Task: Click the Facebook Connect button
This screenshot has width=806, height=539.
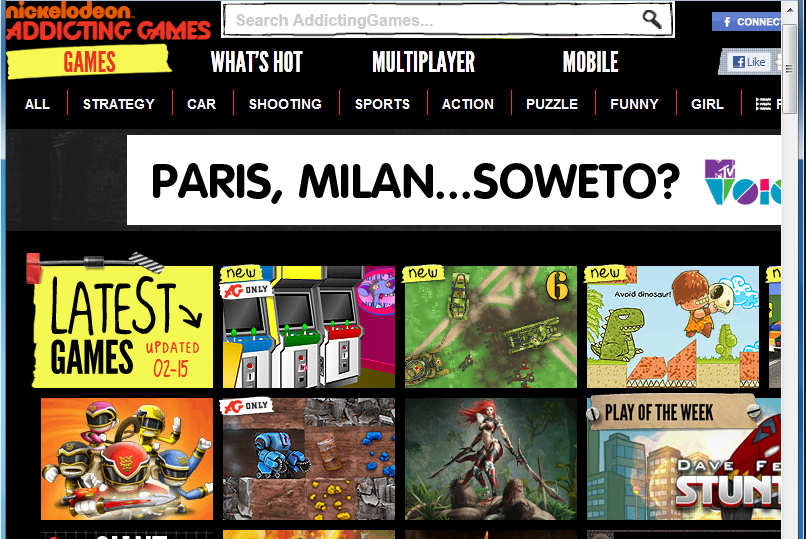Action: tap(746, 22)
